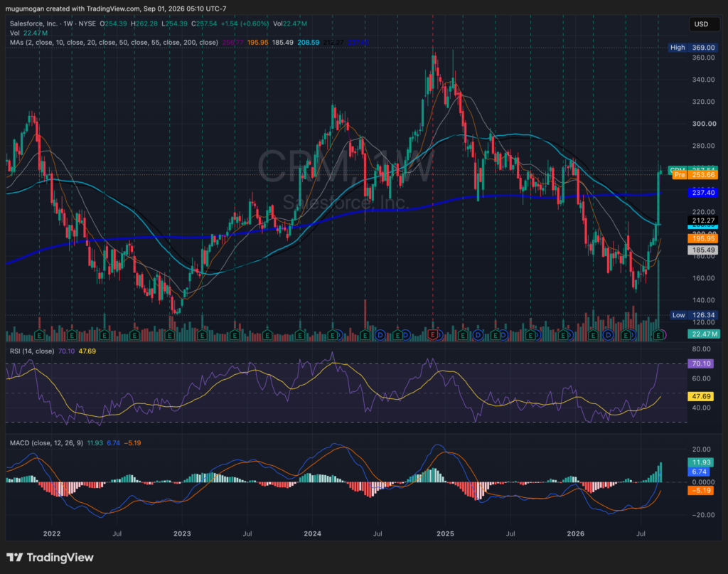Open the USD currency selector

coord(701,24)
